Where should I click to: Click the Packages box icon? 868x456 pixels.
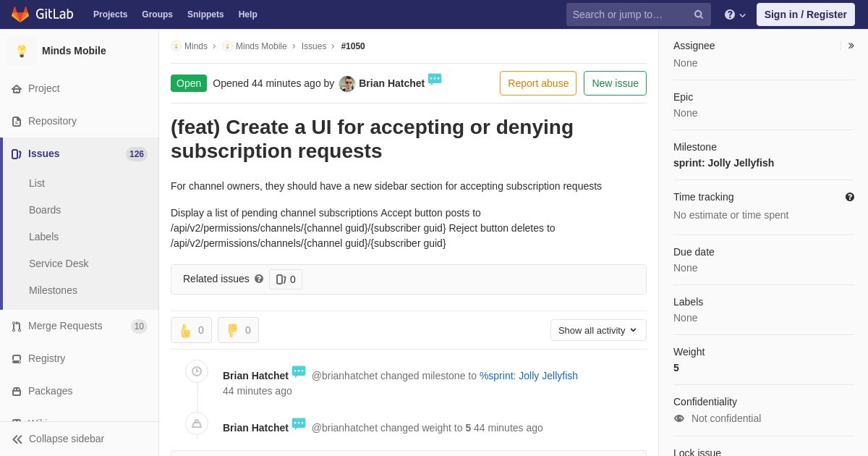click(17, 392)
